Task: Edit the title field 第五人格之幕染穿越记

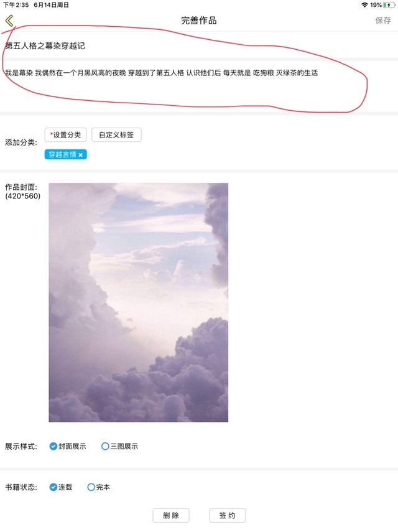Action: coord(199,46)
